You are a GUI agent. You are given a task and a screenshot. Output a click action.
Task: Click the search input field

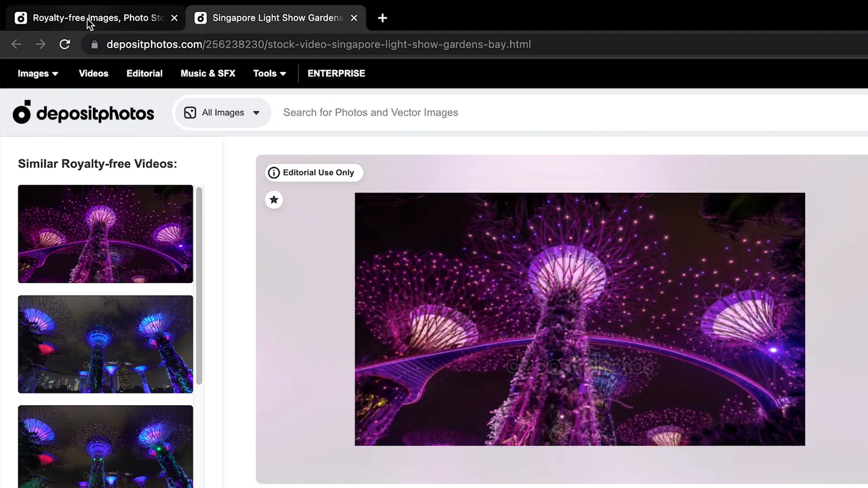point(407,113)
